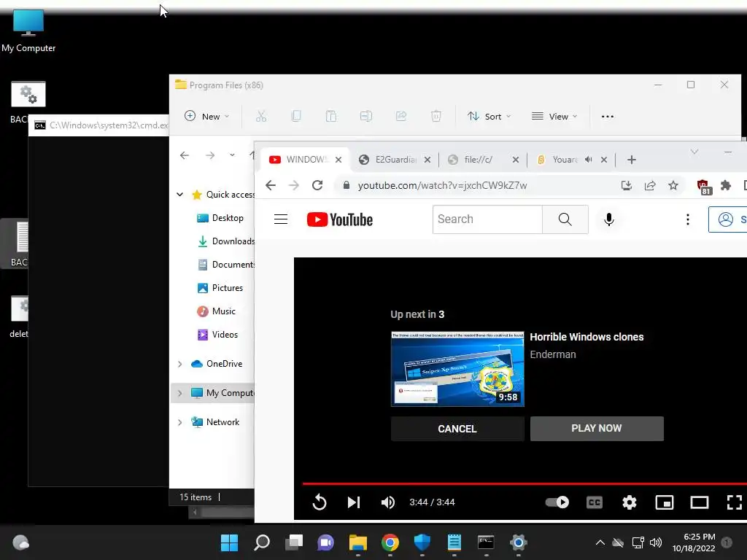Click the browser back arrow
This screenshot has height=560, width=747.
[271, 185]
